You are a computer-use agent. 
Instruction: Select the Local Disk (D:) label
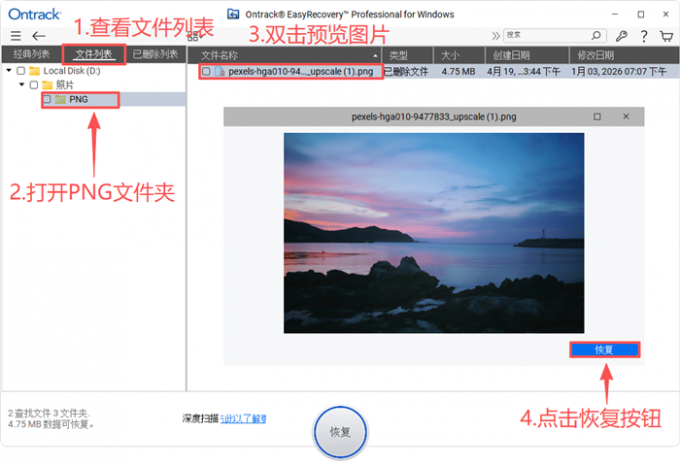[x=72, y=71]
